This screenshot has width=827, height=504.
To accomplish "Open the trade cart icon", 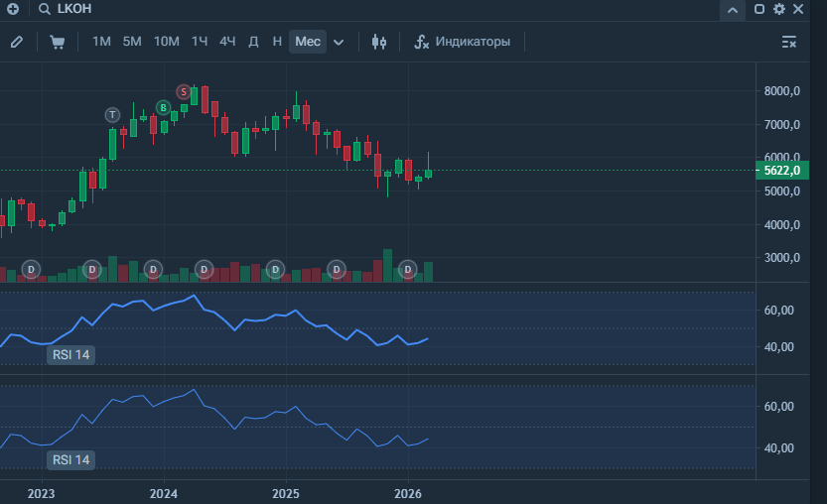I will [x=57, y=42].
